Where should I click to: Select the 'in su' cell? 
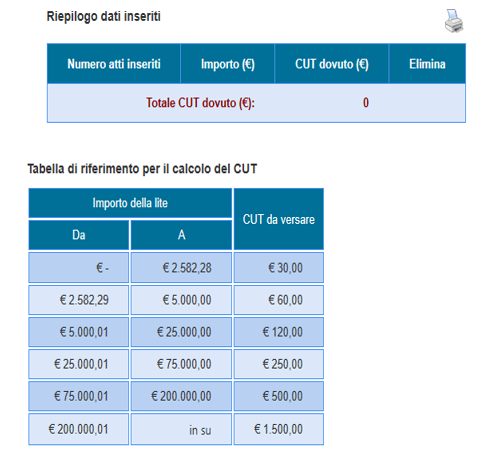[181, 429]
